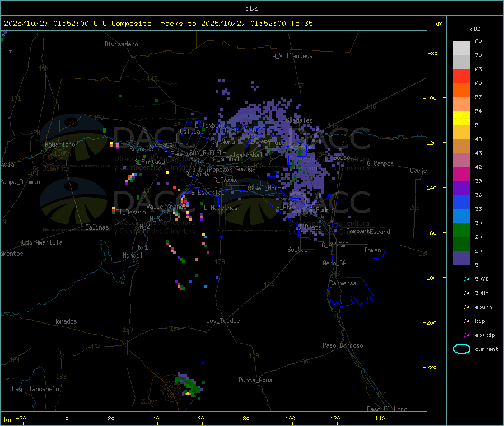The image size is (504, 426).
Task: Click the radar echo cluster near Punta_Agua volcano
Action: click(189, 386)
